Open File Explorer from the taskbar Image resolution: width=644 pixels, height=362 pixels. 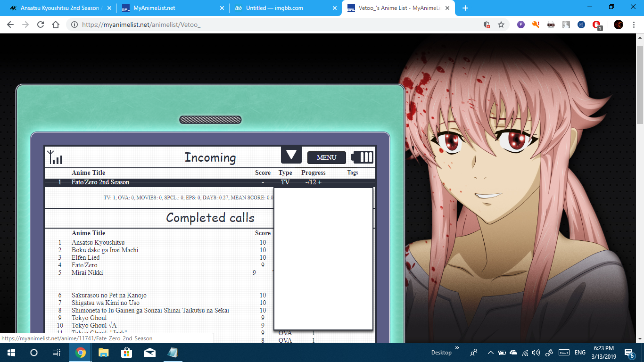[x=104, y=353]
